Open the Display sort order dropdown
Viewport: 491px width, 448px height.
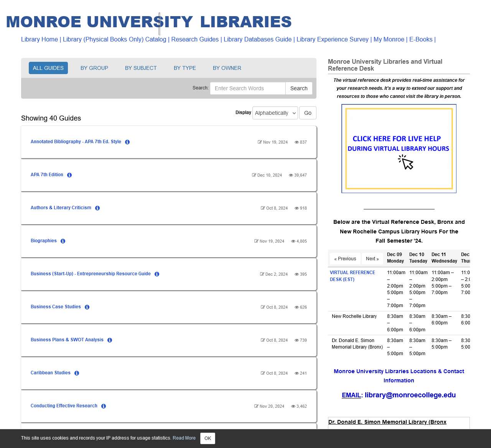275,113
